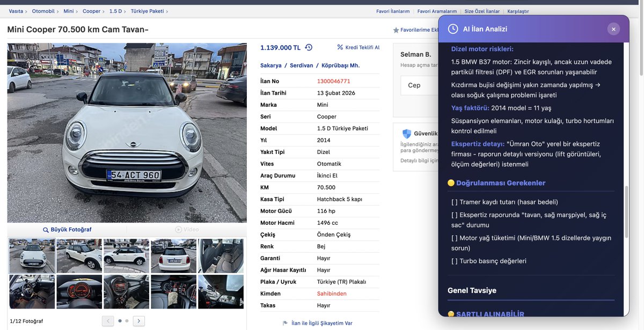Open the Mini breadcrumb

69,11
